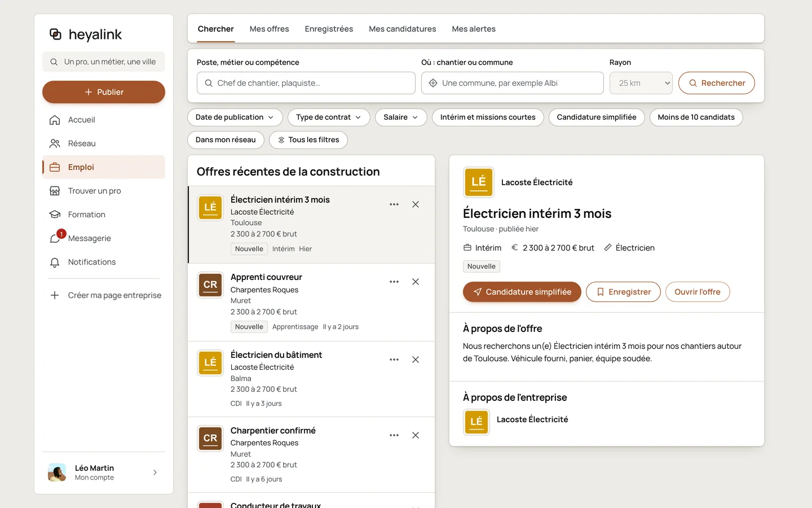Click the Lacoste Électricité logo in detail header
The width and height of the screenshot is (812, 508).
coord(479,182)
